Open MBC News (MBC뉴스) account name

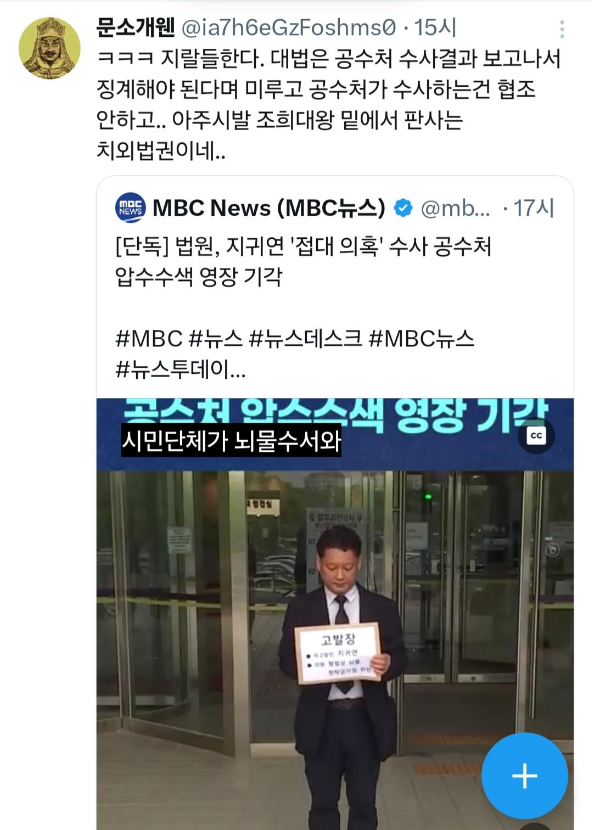269,208
